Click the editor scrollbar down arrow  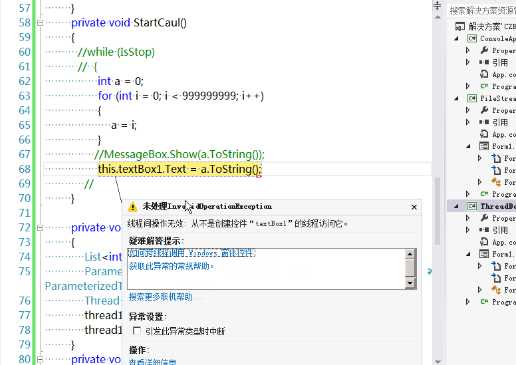click(438, 361)
